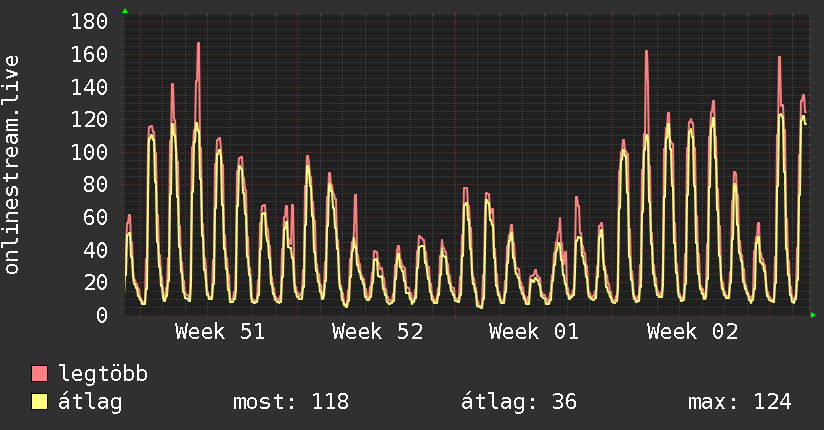Click the yellow átlag legend swatch
This screenshot has height=430, width=824.
[x=39, y=402]
